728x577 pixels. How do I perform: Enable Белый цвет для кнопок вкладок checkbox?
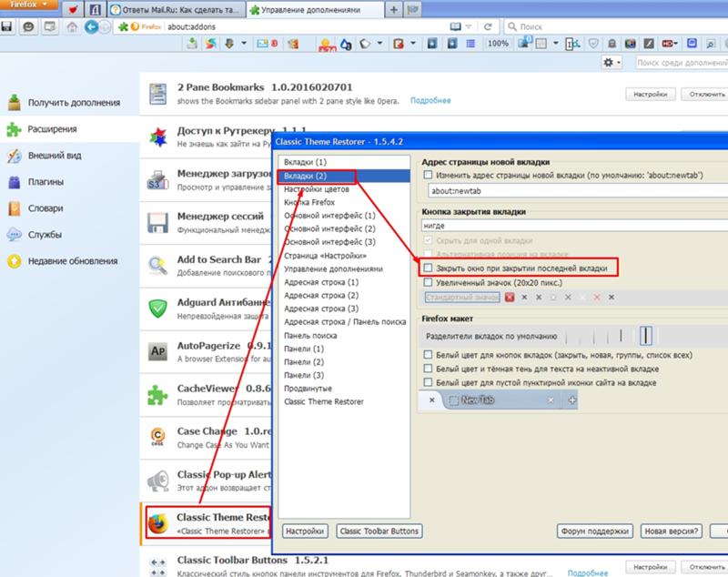pyautogui.click(x=428, y=355)
